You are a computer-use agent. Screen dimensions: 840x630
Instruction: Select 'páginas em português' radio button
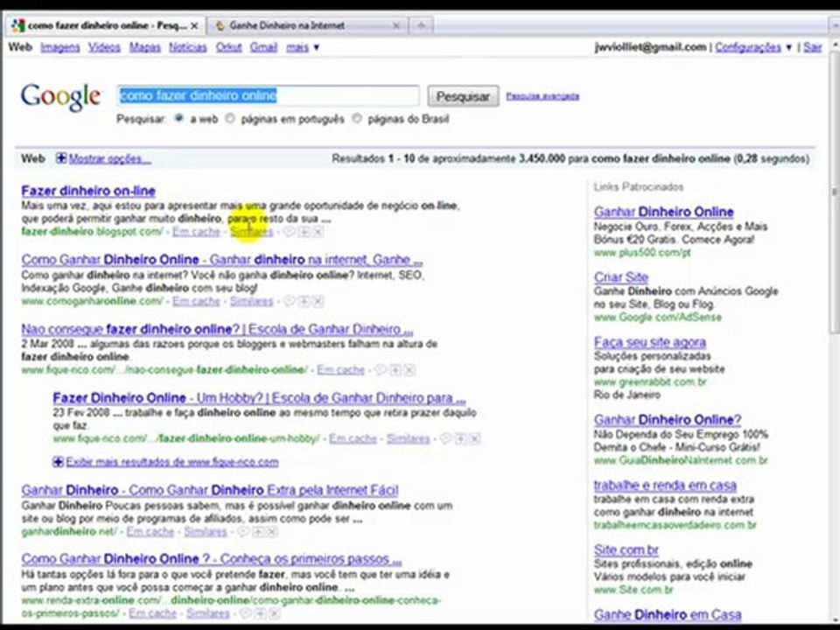[230, 118]
